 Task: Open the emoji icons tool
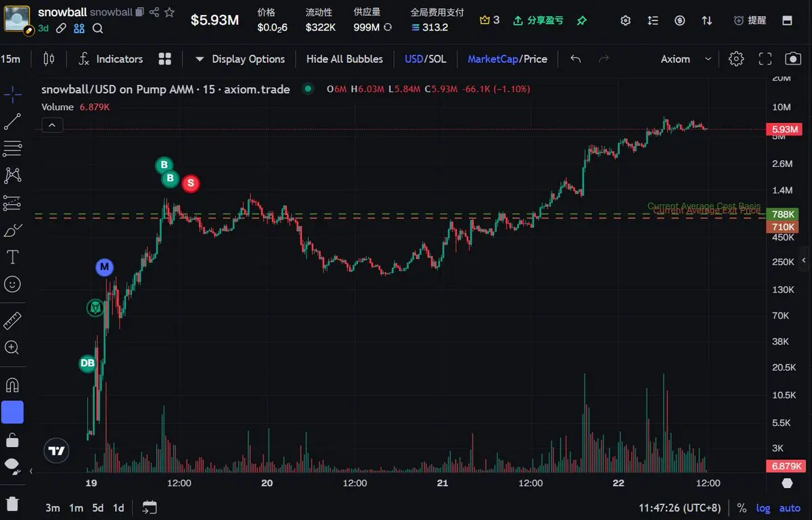12,284
